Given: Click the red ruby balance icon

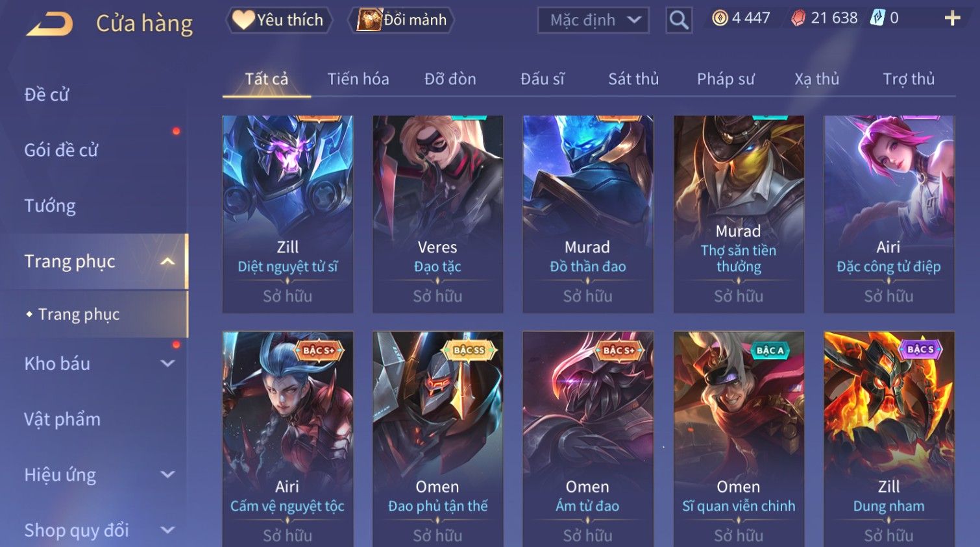Looking at the screenshot, I should [798, 18].
